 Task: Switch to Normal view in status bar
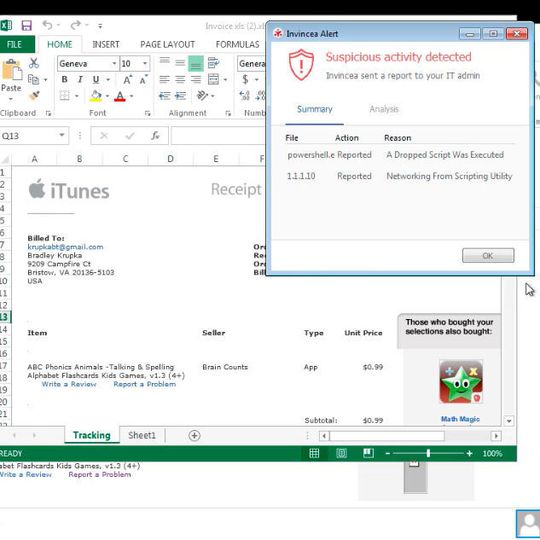pos(314,453)
